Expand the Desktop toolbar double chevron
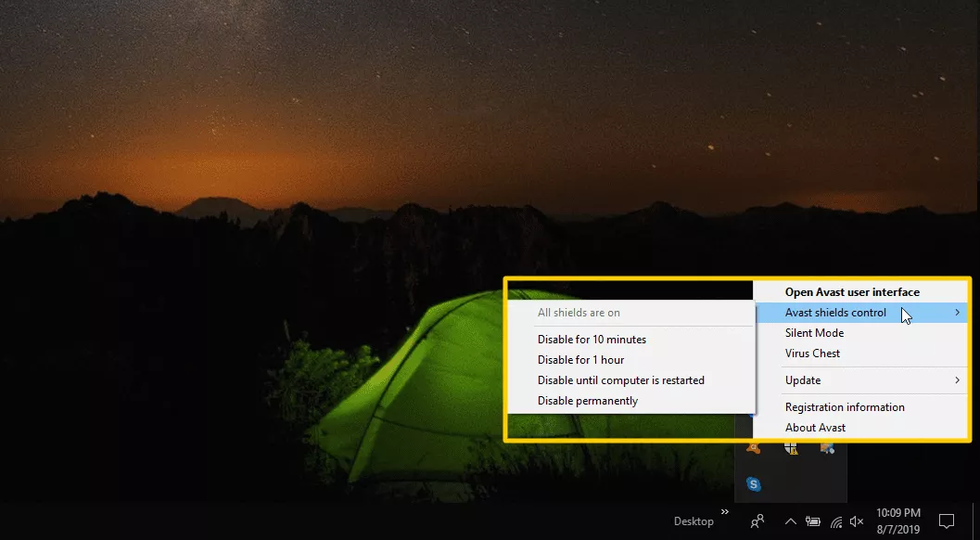Image resolution: width=980 pixels, height=540 pixels. point(725,511)
